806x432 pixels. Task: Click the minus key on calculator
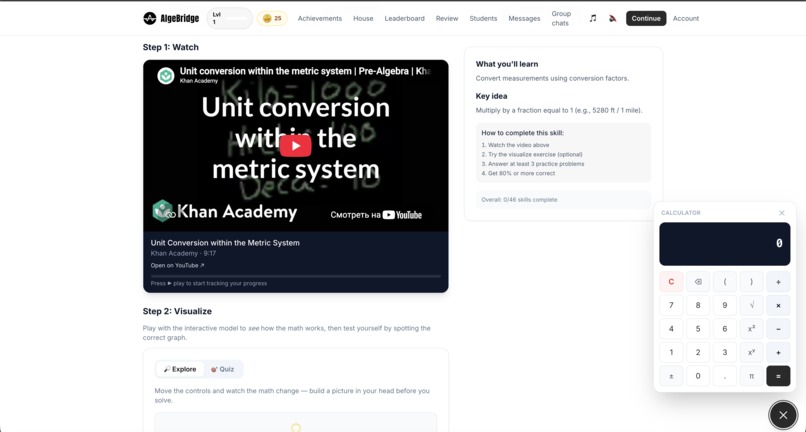coord(778,329)
